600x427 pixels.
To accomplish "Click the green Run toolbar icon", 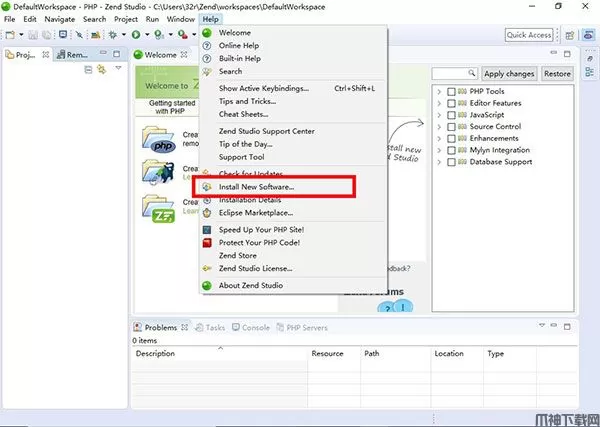I will 134,35.
